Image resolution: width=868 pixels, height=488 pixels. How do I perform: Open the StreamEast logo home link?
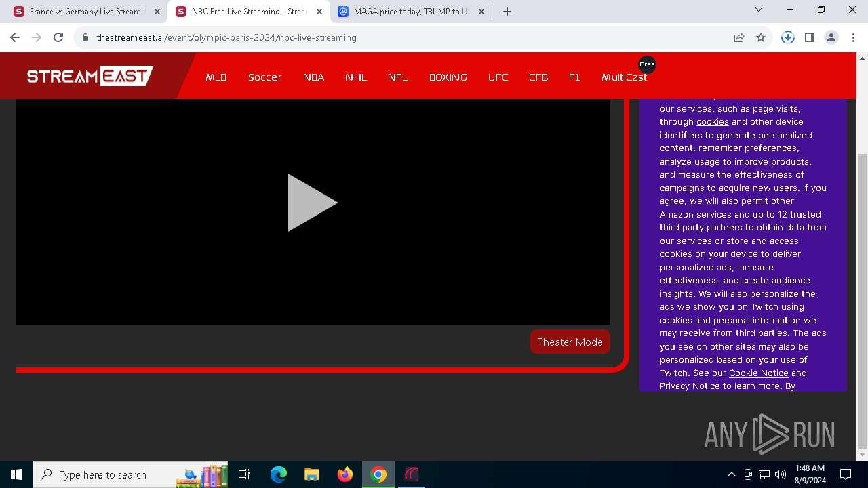[x=90, y=76]
